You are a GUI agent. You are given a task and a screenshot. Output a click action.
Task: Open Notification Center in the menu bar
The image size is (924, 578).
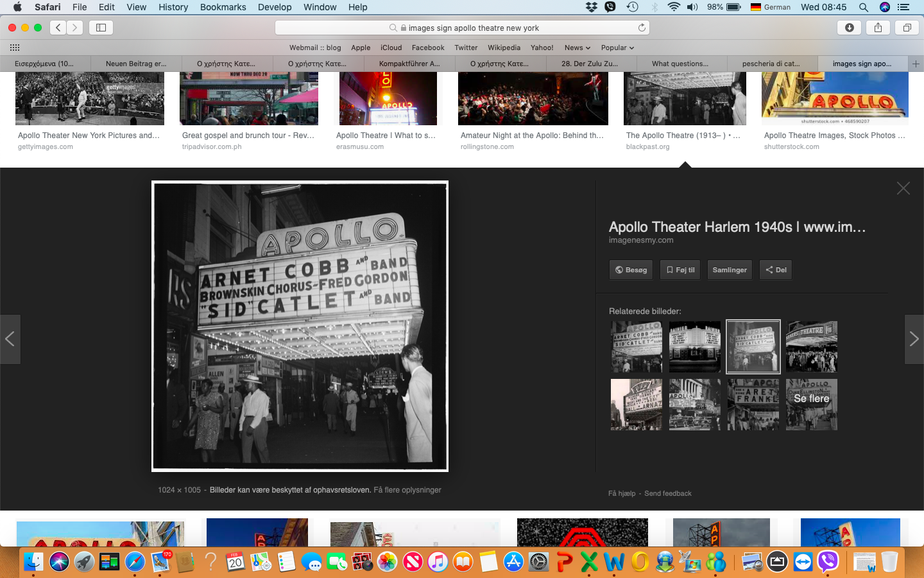[903, 7]
